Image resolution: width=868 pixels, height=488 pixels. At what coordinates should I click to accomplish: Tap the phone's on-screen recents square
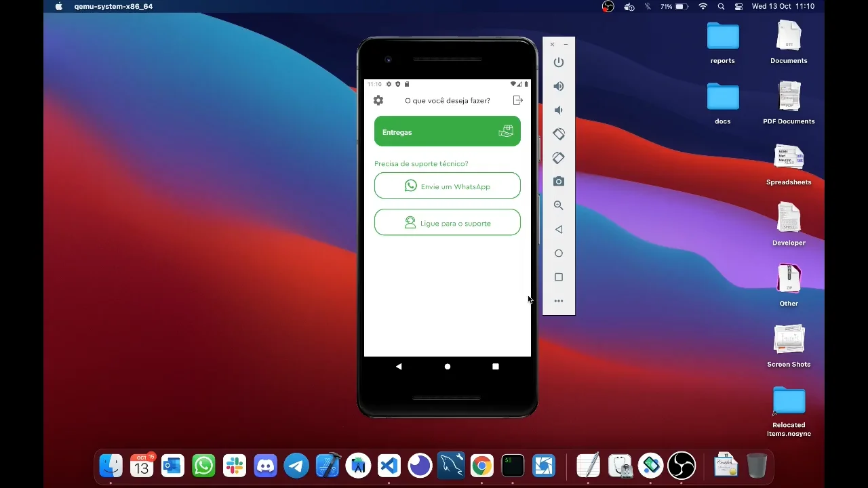pos(496,367)
